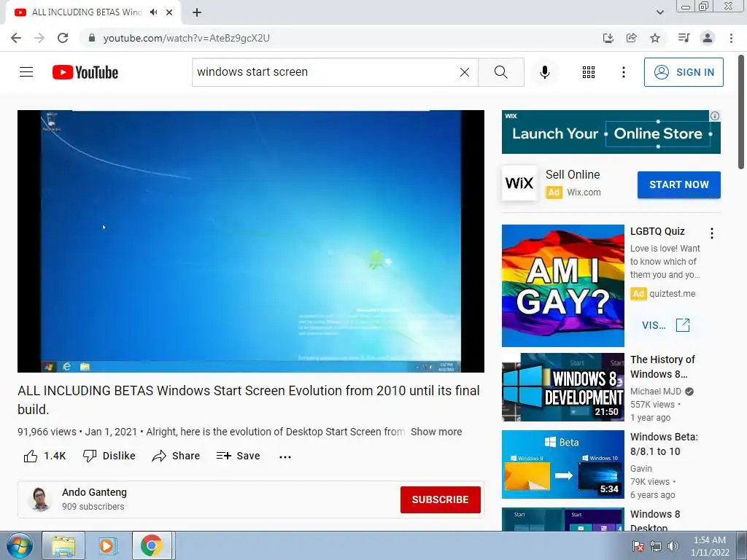The image size is (747, 560).
Task: Open the YouTube hamburger guide menu
Action: click(x=26, y=72)
